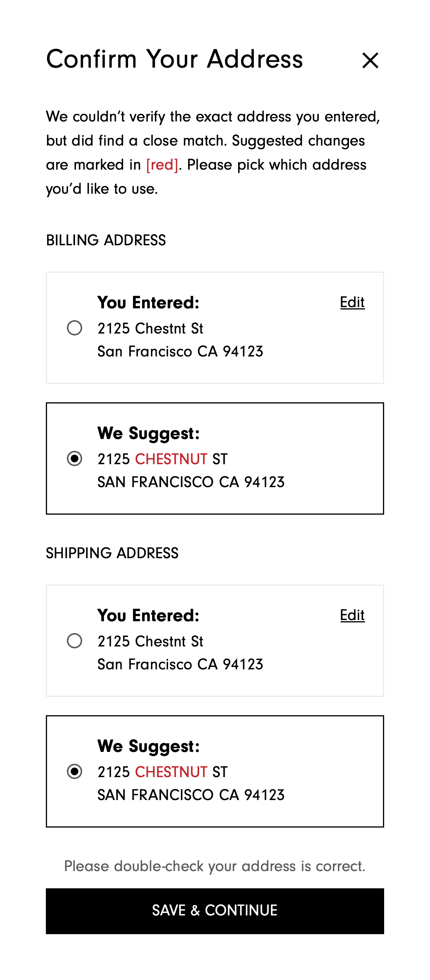Click red CHESTNUT text in billing suggestion

(x=171, y=459)
